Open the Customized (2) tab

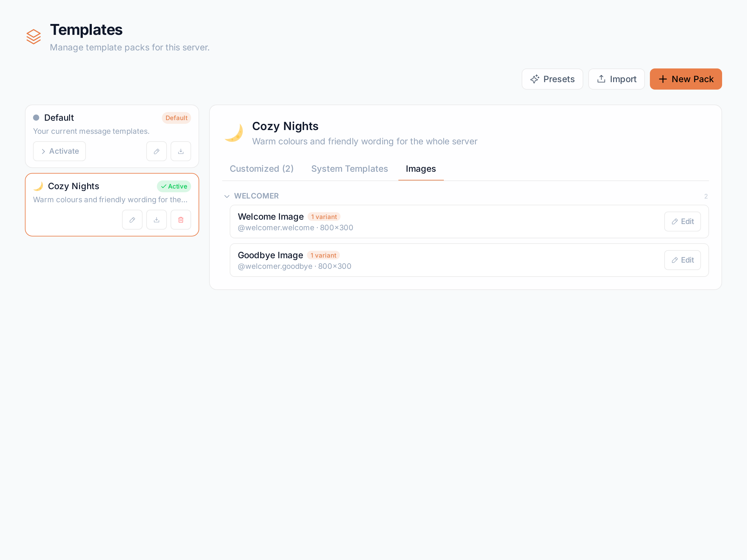(261, 169)
